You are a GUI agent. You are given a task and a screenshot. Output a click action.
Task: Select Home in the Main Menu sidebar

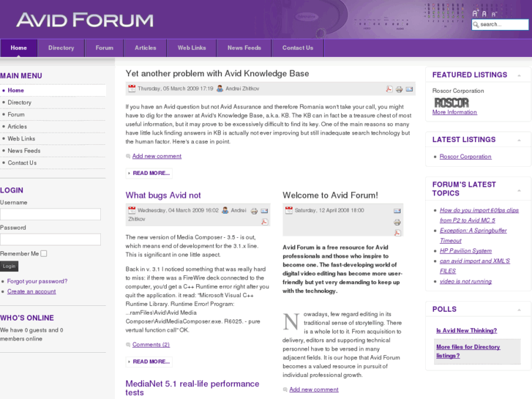53,90
